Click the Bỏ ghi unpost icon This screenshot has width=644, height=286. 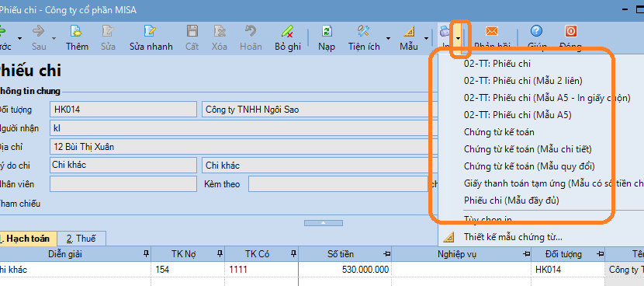tap(288, 31)
